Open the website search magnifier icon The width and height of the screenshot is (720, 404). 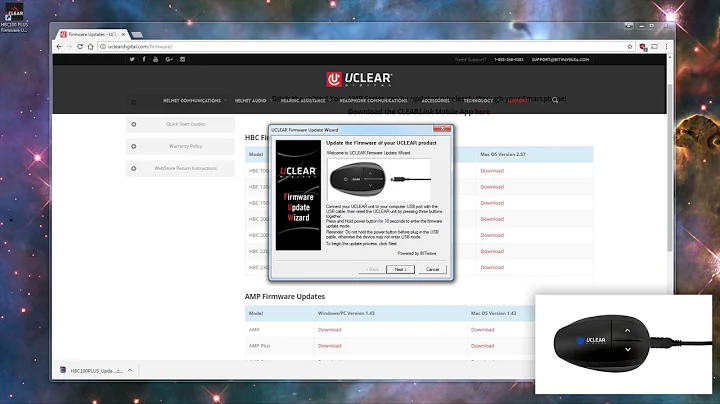point(555,100)
